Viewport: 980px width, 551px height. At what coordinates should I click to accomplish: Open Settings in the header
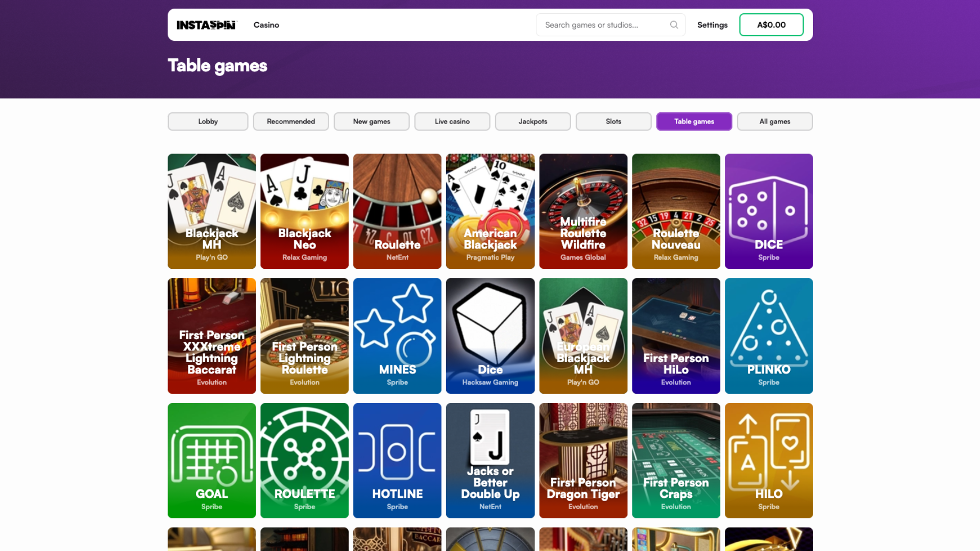pyautogui.click(x=712, y=25)
